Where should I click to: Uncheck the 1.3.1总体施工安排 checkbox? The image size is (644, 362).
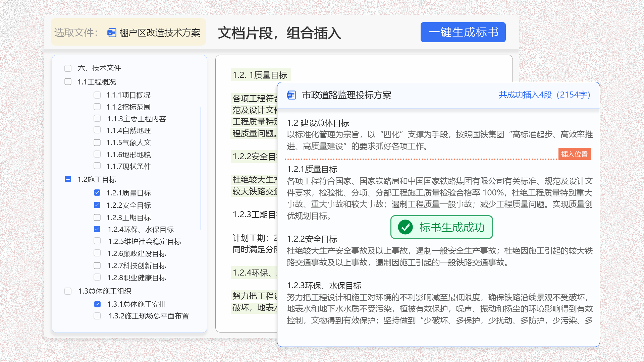click(x=97, y=304)
